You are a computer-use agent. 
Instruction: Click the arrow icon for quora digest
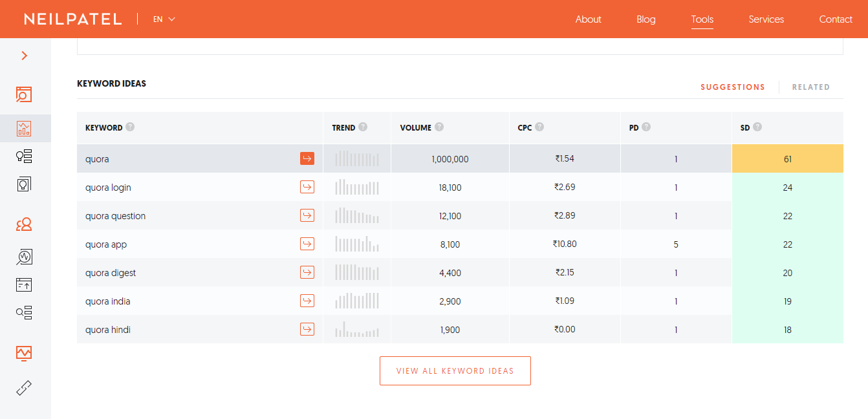[x=307, y=272]
